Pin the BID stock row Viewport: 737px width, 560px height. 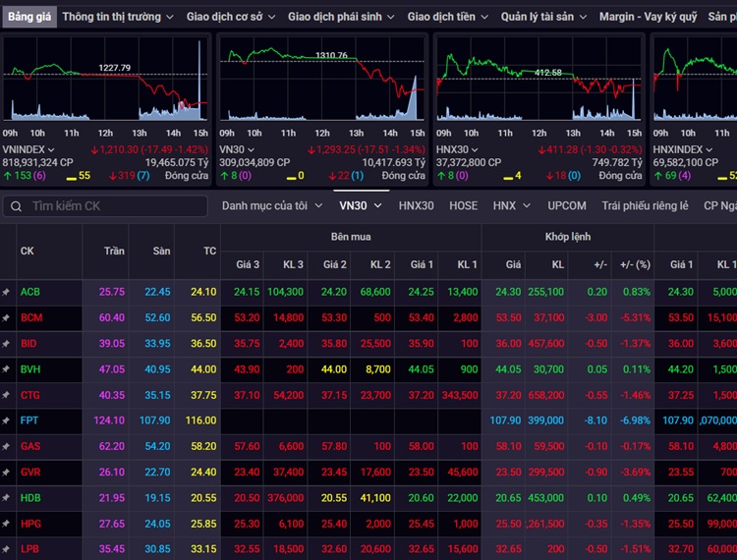tap(6, 344)
